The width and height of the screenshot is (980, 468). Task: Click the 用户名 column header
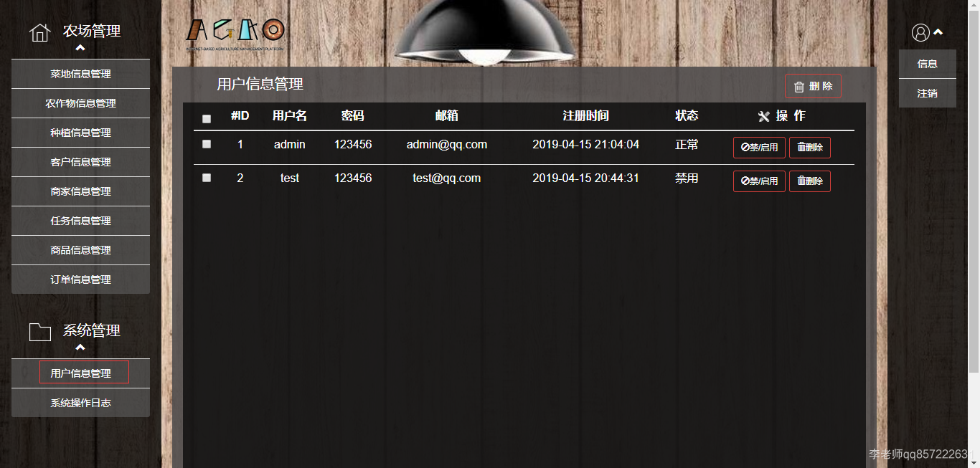coord(290,115)
